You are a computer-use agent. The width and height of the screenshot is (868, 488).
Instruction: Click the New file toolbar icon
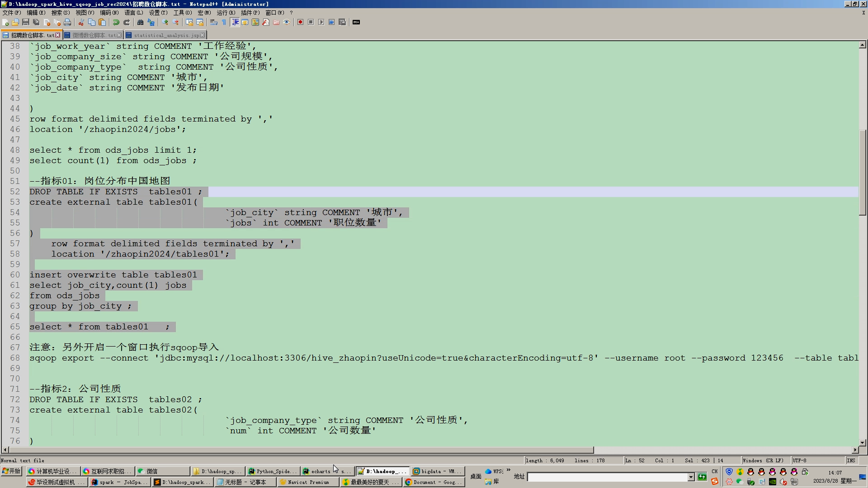(5, 22)
